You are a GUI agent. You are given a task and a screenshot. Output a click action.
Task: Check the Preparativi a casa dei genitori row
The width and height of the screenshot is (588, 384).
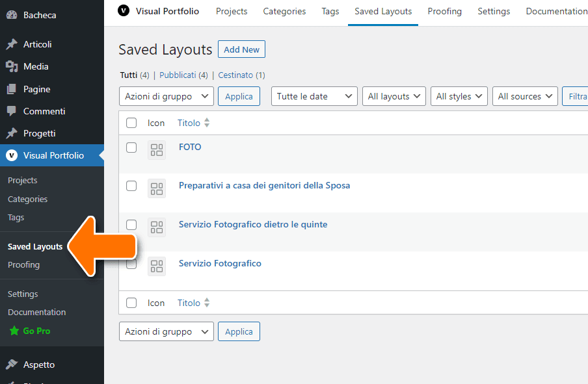131,186
